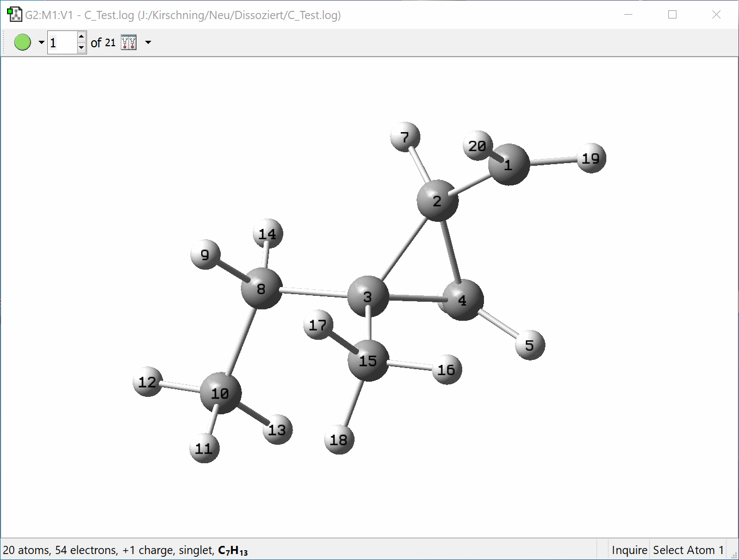The height and width of the screenshot is (560, 739).
Task: Select carbon atom 15
Action: pyautogui.click(x=369, y=360)
